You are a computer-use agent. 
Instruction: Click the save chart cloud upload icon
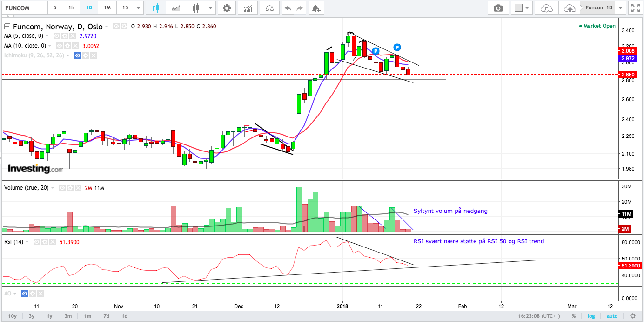click(x=569, y=8)
